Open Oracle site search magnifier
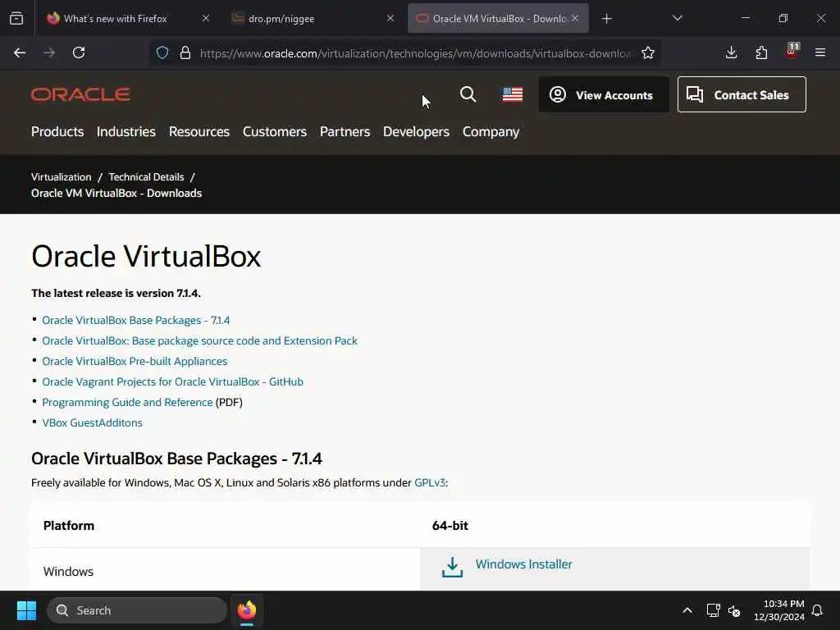Screen dimensions: 840x630 tap(468, 95)
